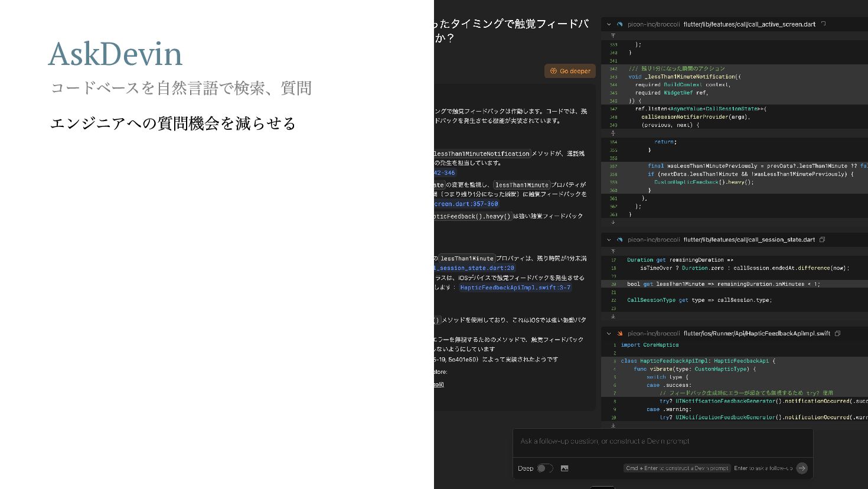Click the Go deeper button

(x=570, y=71)
